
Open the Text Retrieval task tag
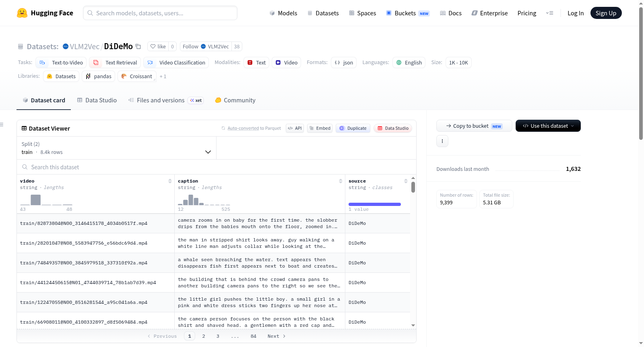click(x=115, y=62)
